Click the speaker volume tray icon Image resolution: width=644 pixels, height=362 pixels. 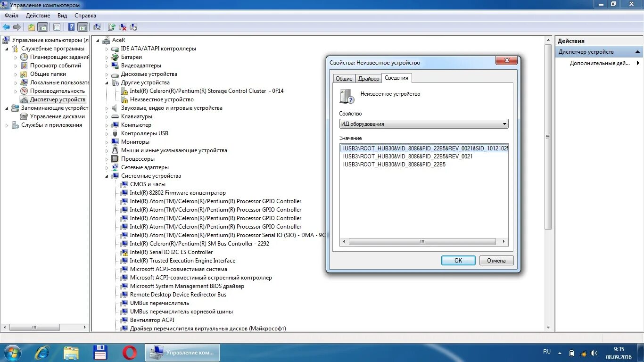594,353
